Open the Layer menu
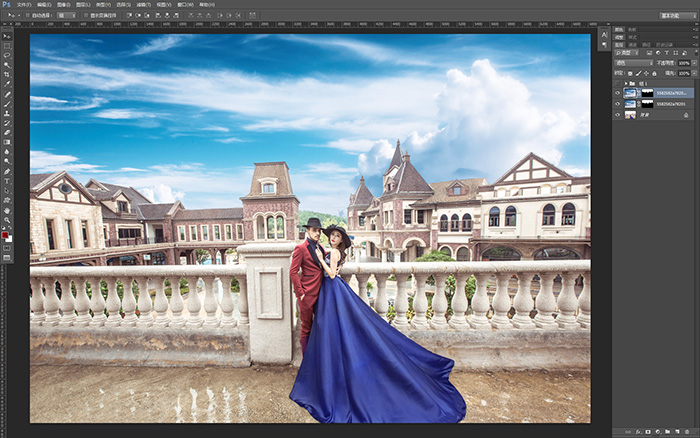700x438 pixels. coord(83,4)
